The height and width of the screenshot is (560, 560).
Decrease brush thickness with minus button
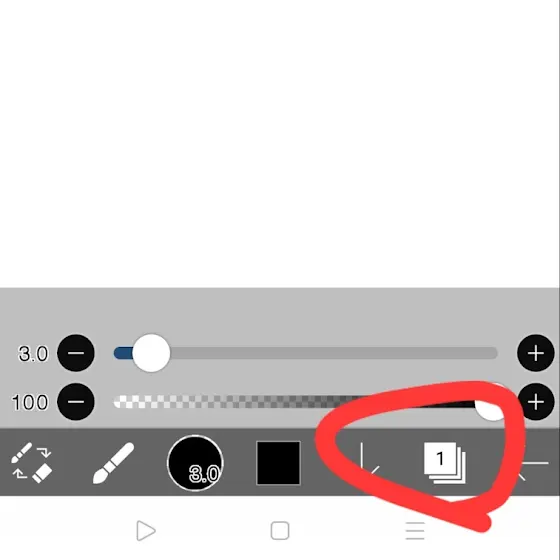76,353
